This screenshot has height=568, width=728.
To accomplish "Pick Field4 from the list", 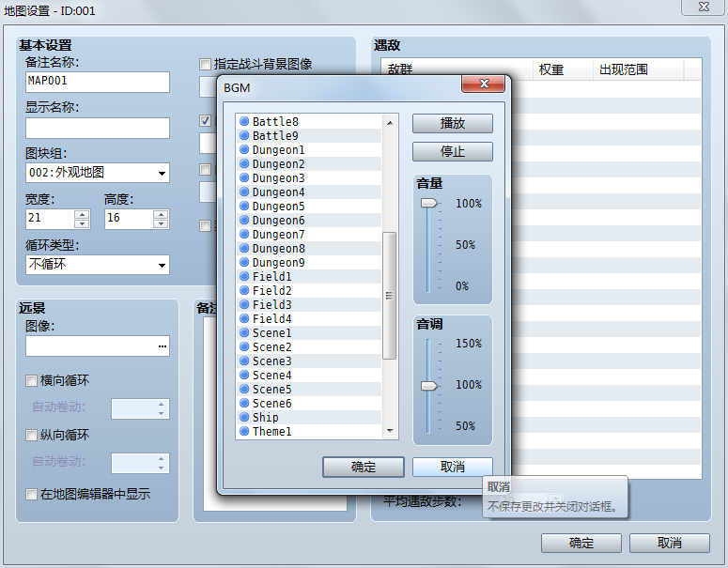I will pyautogui.click(x=309, y=319).
